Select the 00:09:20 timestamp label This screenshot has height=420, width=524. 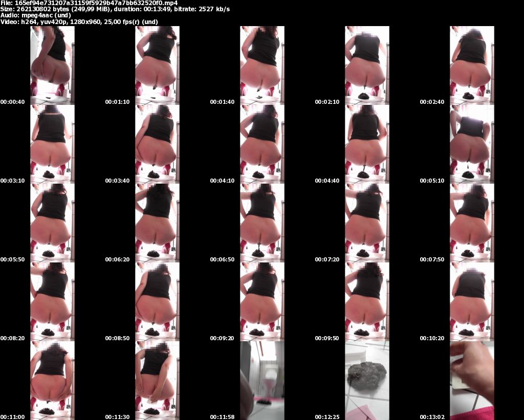click(222, 339)
